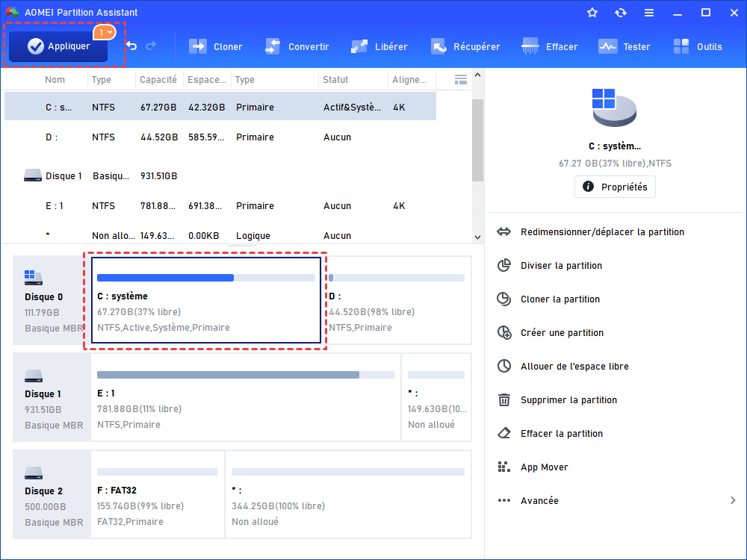Open the Outils menu
The height and width of the screenshot is (560, 747).
(x=698, y=46)
